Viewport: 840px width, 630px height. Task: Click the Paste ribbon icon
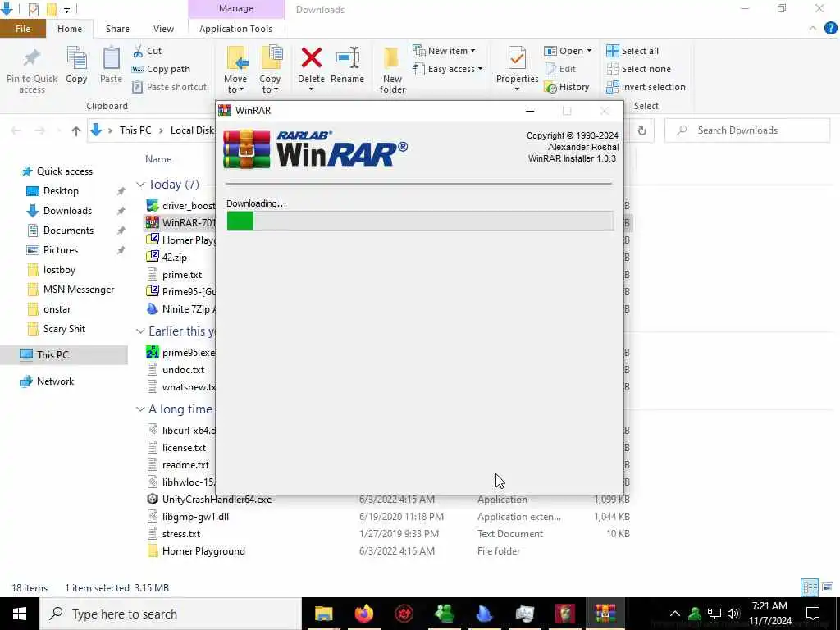point(111,58)
